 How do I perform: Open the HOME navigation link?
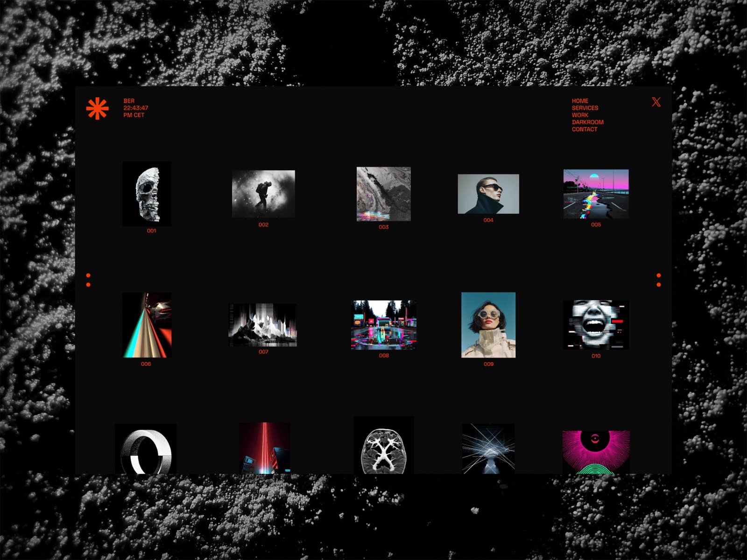[x=580, y=100]
